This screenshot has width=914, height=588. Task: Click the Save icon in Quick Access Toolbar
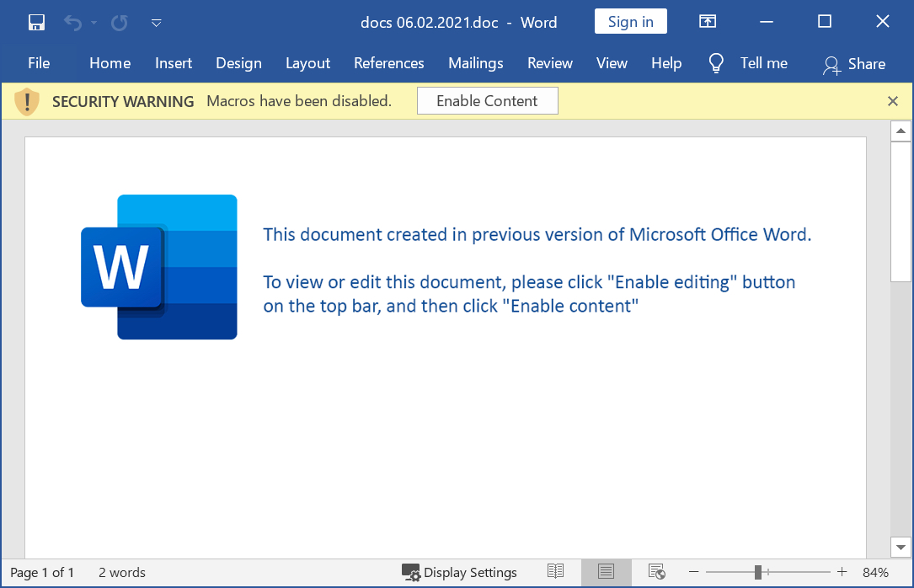coord(36,23)
